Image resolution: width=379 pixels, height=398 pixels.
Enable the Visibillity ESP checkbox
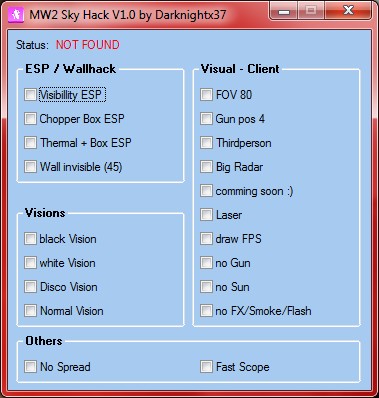tap(30, 95)
